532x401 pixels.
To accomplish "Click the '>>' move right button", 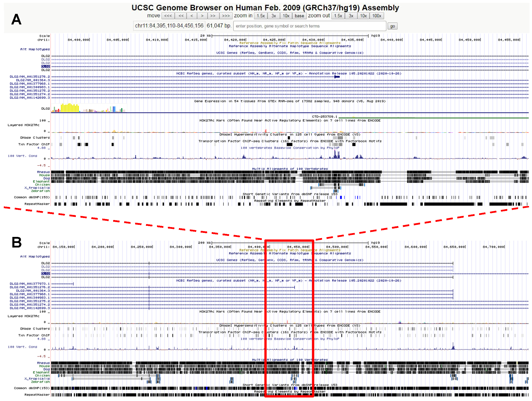I will point(213,16).
